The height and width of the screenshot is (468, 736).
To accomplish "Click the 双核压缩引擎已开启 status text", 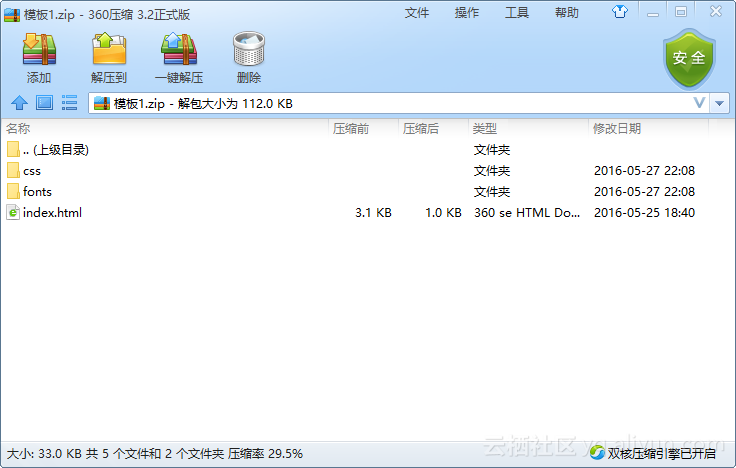I will click(x=662, y=453).
